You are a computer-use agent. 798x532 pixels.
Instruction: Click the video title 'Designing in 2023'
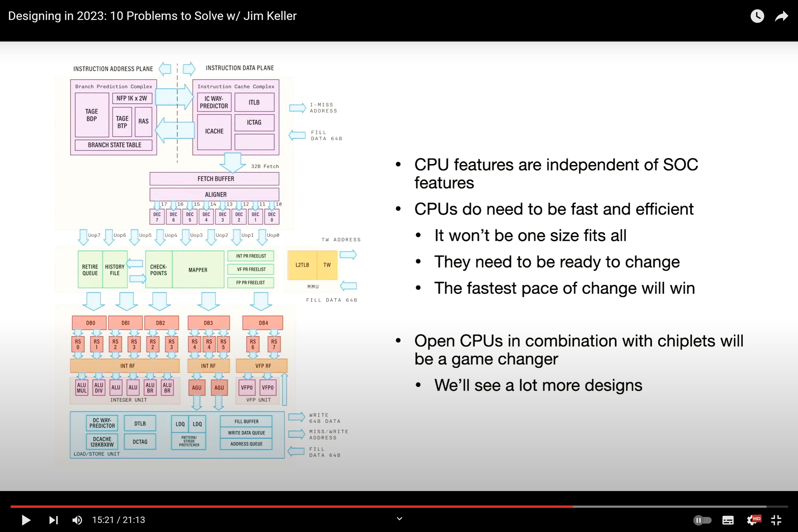pyautogui.click(x=152, y=16)
